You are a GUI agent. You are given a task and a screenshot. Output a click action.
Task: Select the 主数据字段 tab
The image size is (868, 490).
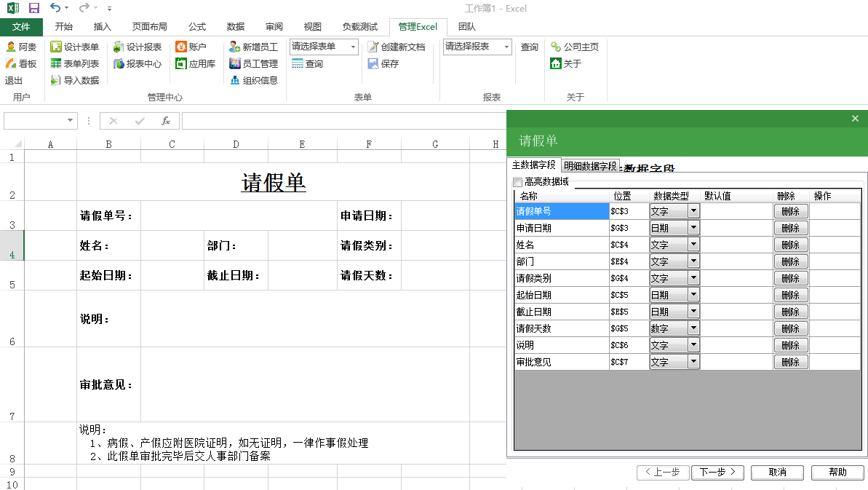tap(533, 165)
